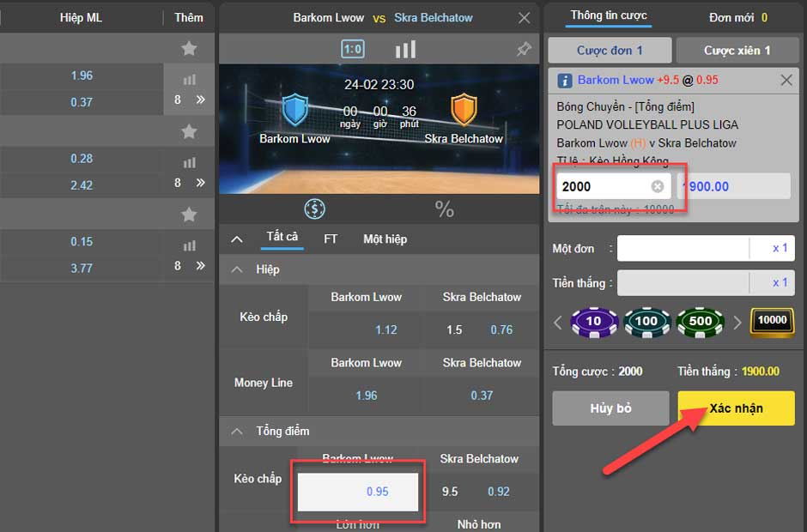Expand more markets beside odds 3.77
807x532 pixels.
click(201, 265)
